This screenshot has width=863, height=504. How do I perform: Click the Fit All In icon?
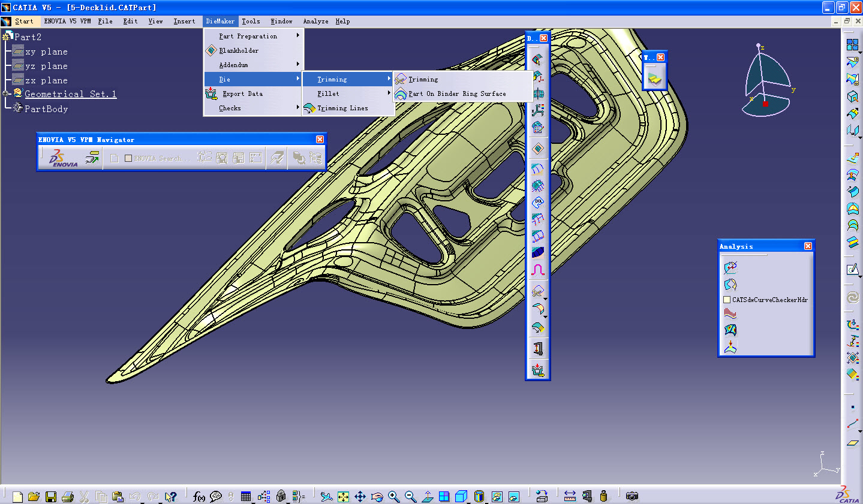[x=343, y=496]
